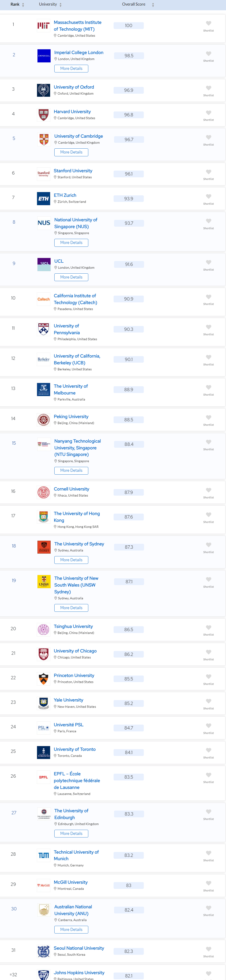This screenshot has height=980, width=226.
Task: Click Cornell University's 87.9 score bar
Action: click(x=129, y=492)
